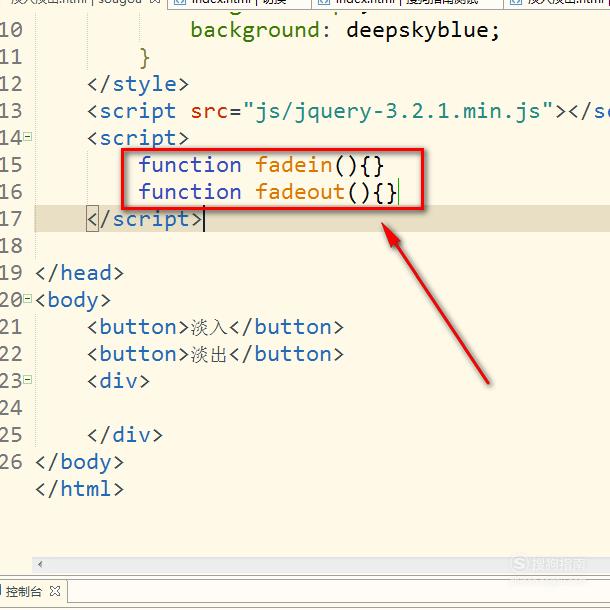The image size is (610, 610).
Task: Click the '<div>' opening tag on line 23
Action: tap(118, 381)
